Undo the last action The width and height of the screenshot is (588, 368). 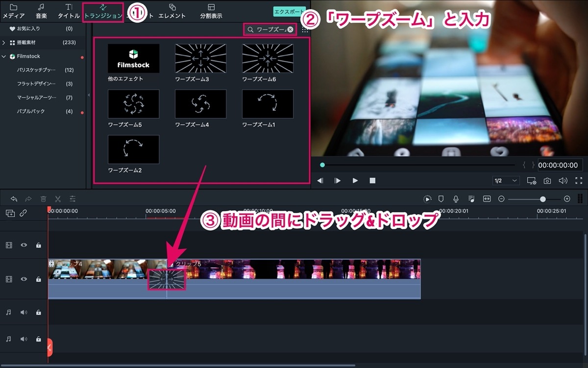pyautogui.click(x=14, y=199)
